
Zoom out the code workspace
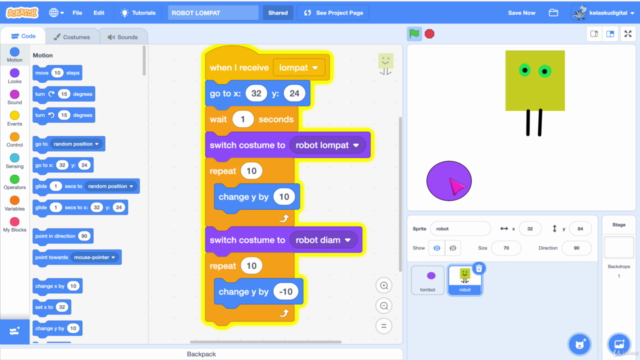(x=384, y=306)
